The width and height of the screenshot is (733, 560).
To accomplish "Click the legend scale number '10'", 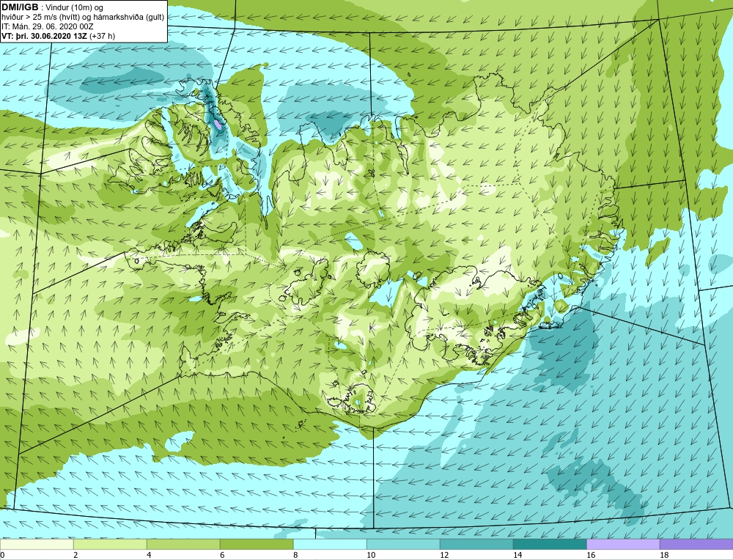I will tap(371, 555).
